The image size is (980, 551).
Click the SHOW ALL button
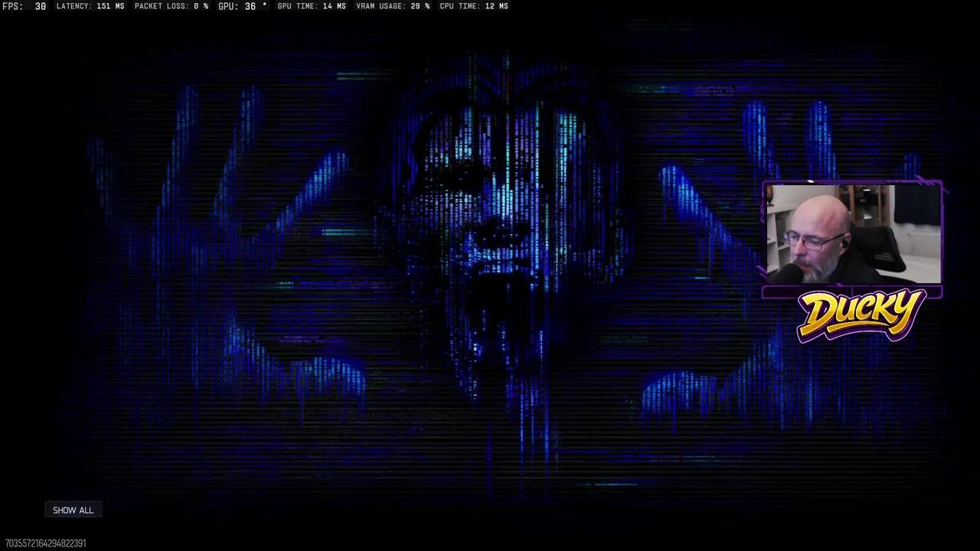coord(73,510)
